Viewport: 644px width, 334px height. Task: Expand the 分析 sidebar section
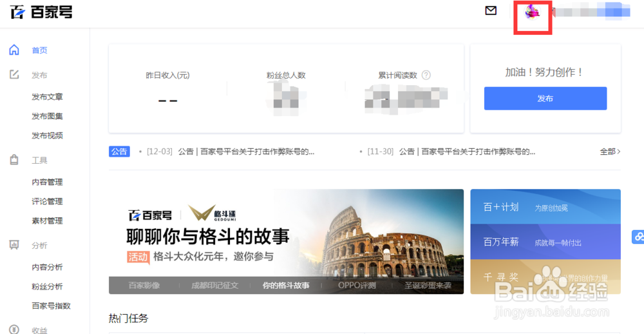tap(39, 246)
